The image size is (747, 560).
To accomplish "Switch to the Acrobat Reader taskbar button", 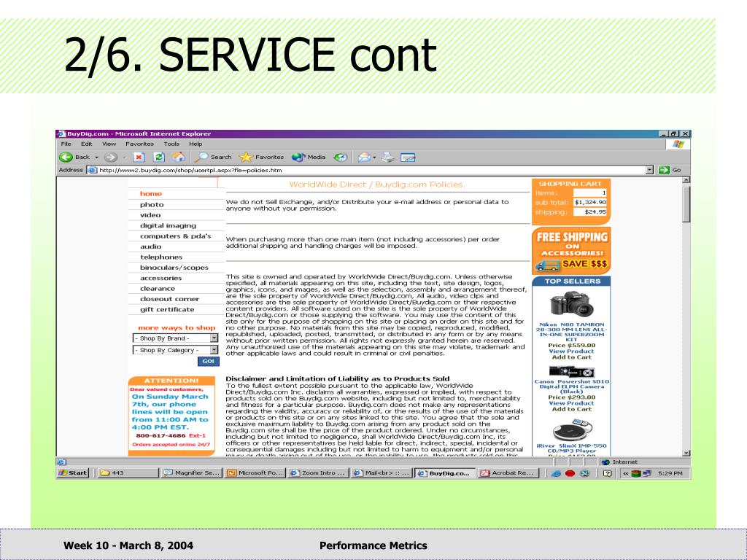I will pos(508,472).
